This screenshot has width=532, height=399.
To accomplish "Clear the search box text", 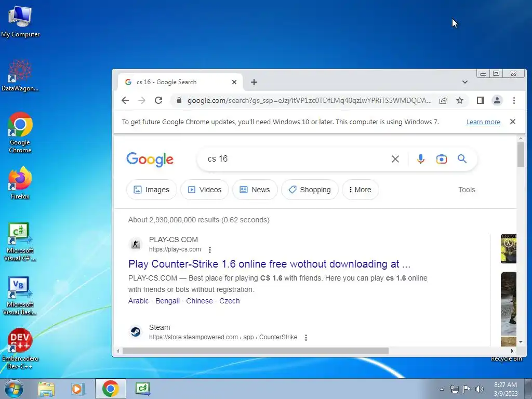I will 395,159.
